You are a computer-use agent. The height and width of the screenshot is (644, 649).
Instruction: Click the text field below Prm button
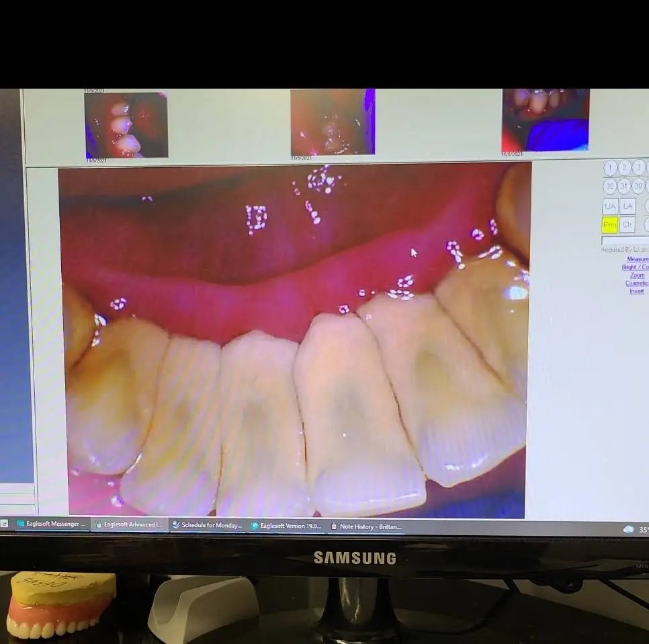coord(625,240)
